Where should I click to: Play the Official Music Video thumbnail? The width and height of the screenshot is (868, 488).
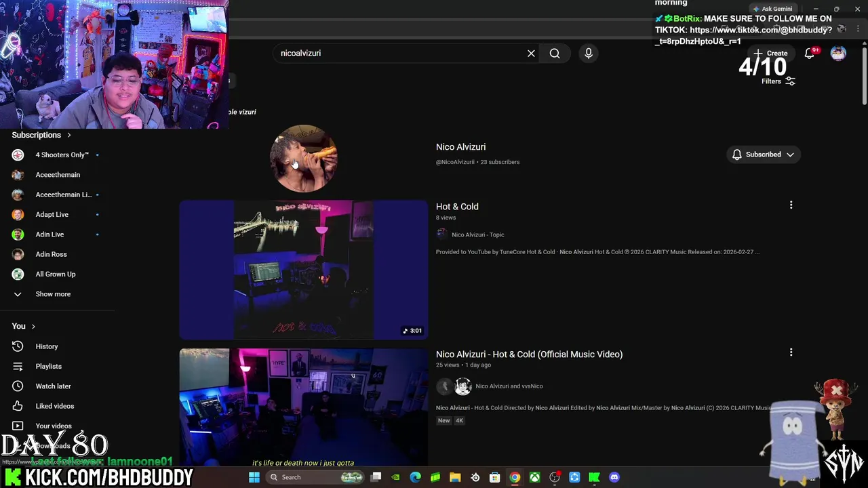(x=304, y=408)
